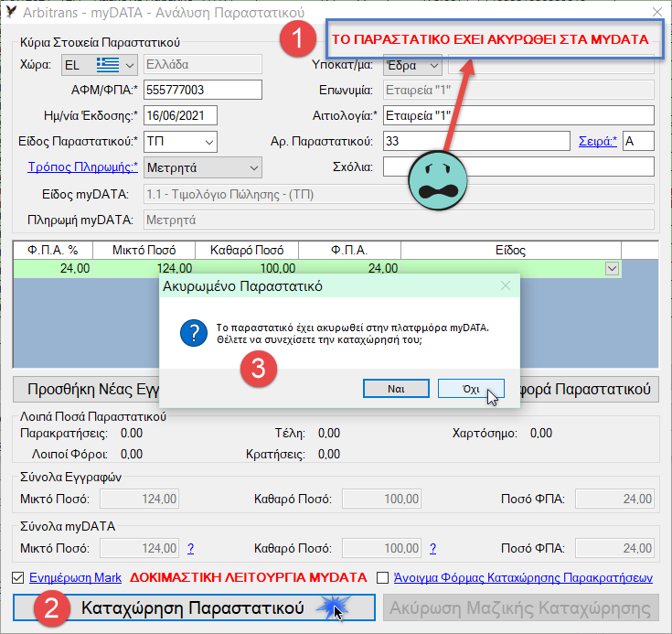This screenshot has height=634, width=672.
Task: Click the 100,00 cell in the green row
Action: pos(247,269)
